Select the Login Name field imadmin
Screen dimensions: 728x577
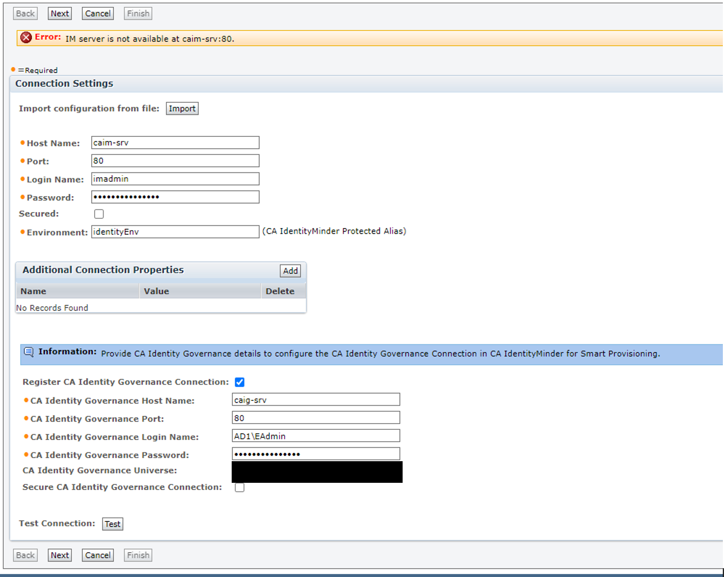point(175,179)
